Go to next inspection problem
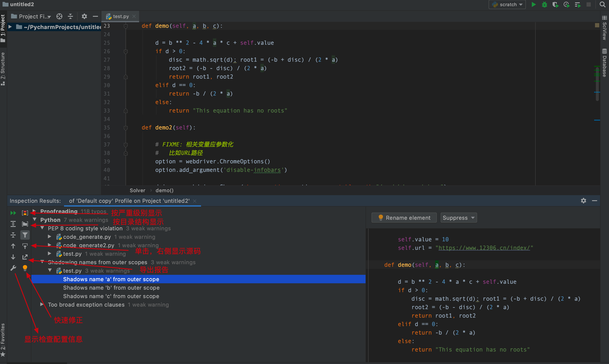This screenshot has height=364, width=609. (13, 257)
